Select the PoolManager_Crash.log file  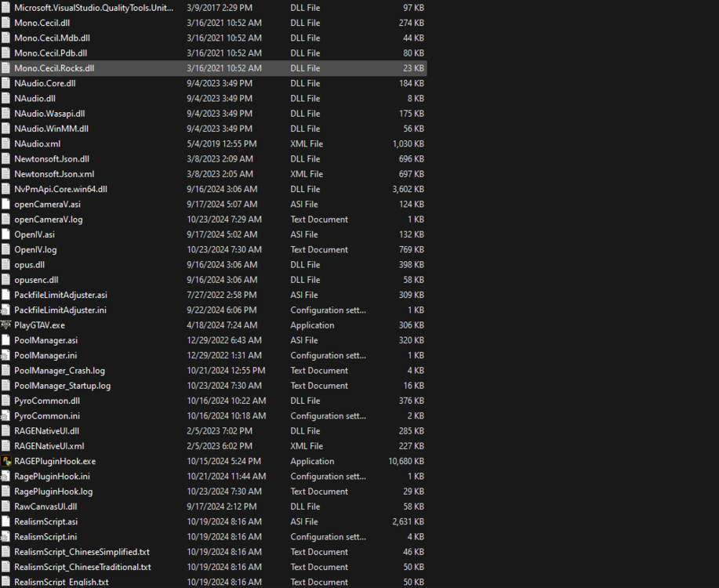64,370
